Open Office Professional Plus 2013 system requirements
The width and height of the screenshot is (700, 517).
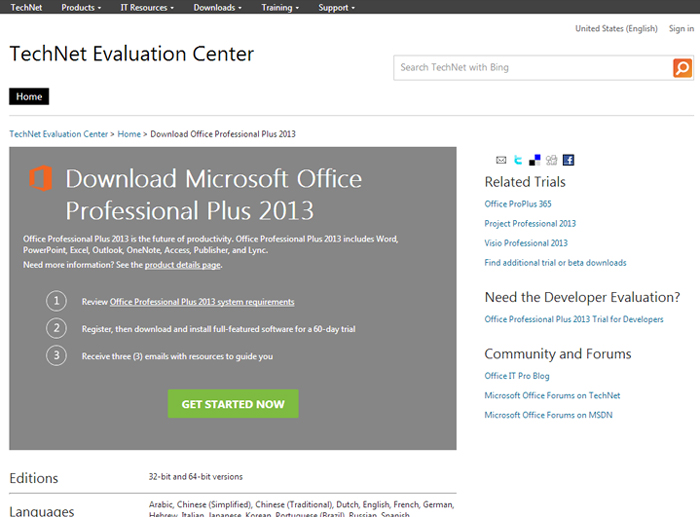[x=202, y=302]
